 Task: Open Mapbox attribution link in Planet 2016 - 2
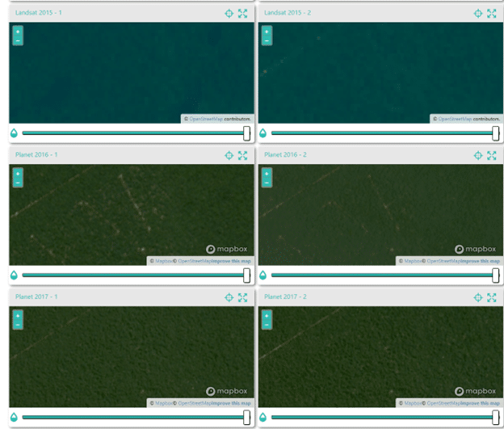click(x=413, y=261)
